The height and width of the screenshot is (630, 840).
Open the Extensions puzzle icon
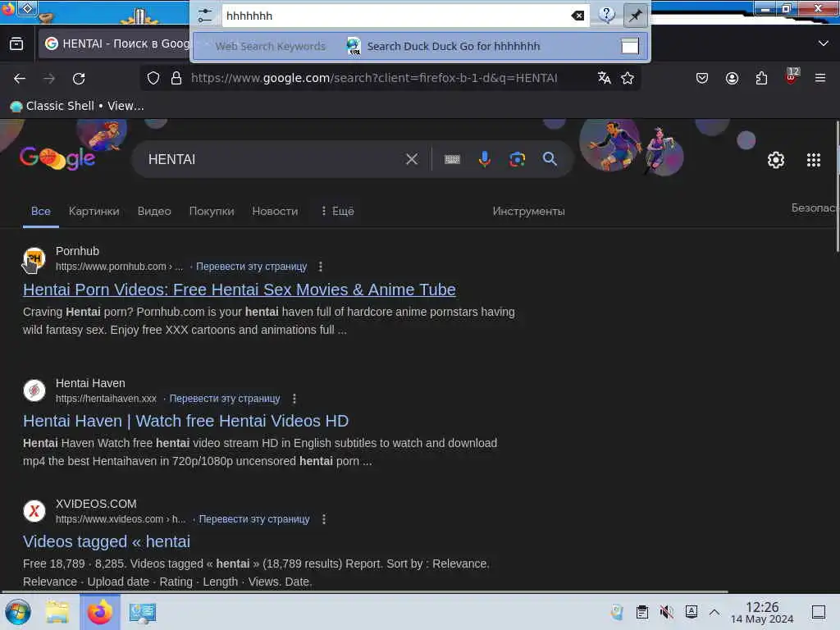click(761, 78)
